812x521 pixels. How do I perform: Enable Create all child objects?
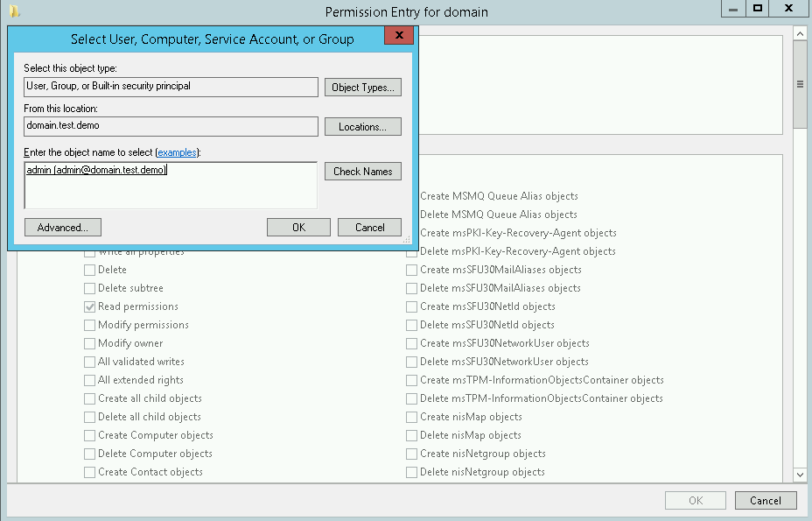pos(89,398)
